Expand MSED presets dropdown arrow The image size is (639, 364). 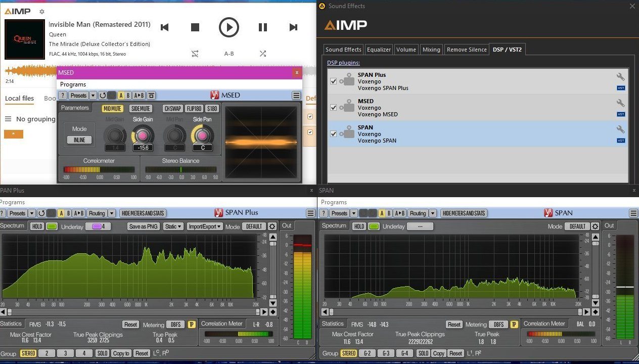click(93, 96)
